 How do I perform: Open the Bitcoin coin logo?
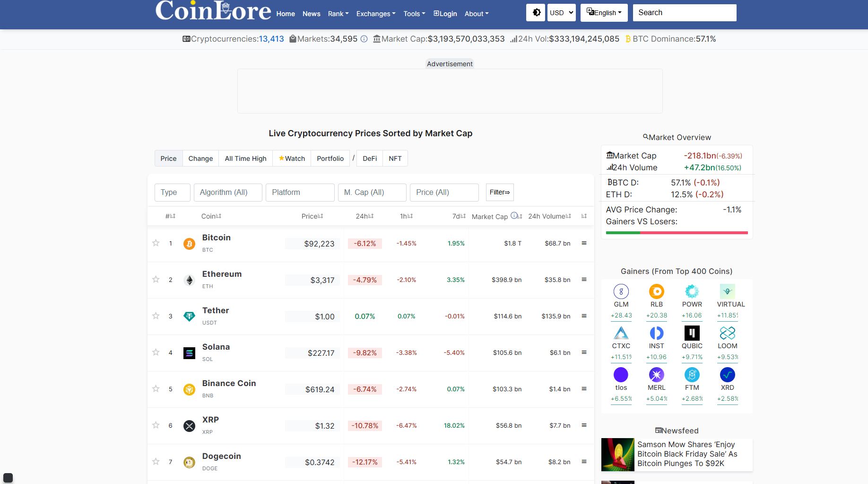click(189, 243)
